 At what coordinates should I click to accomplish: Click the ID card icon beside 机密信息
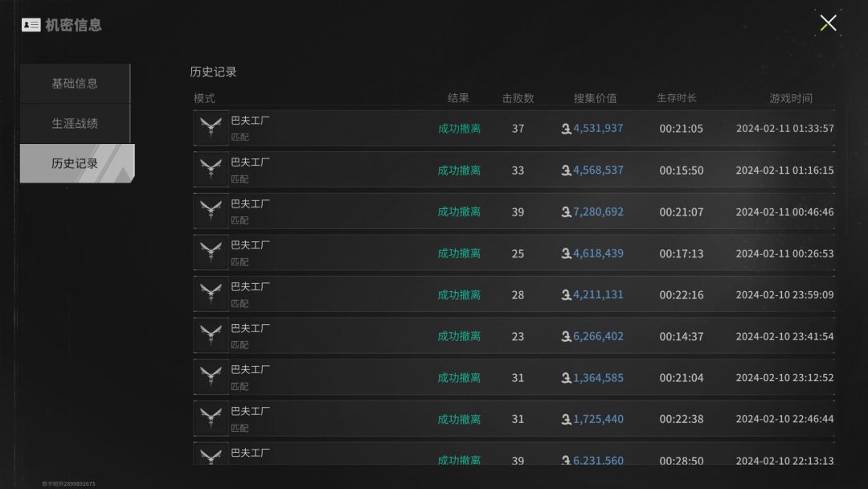pos(31,25)
